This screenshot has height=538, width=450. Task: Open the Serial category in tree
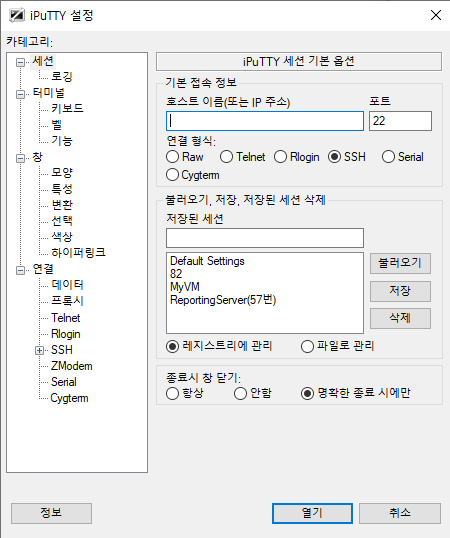pyautogui.click(x=63, y=382)
